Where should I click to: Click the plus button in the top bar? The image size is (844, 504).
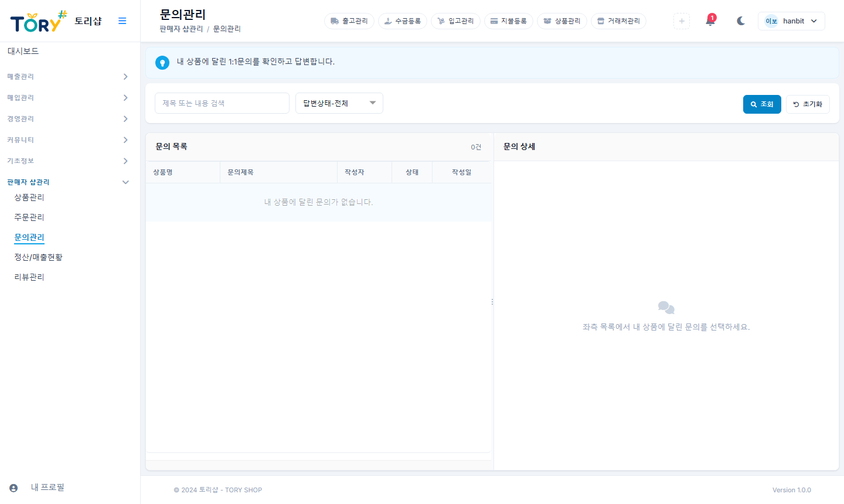(682, 21)
